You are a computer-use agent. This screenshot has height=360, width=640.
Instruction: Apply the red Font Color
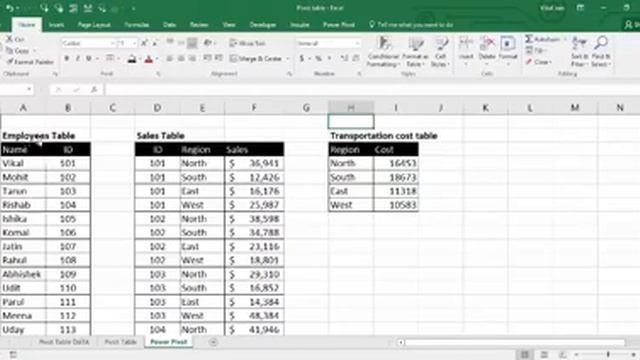(149, 59)
